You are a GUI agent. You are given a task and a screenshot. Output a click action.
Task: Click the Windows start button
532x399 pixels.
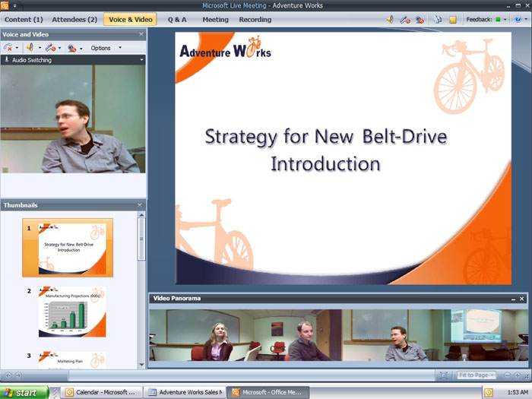click(x=24, y=393)
